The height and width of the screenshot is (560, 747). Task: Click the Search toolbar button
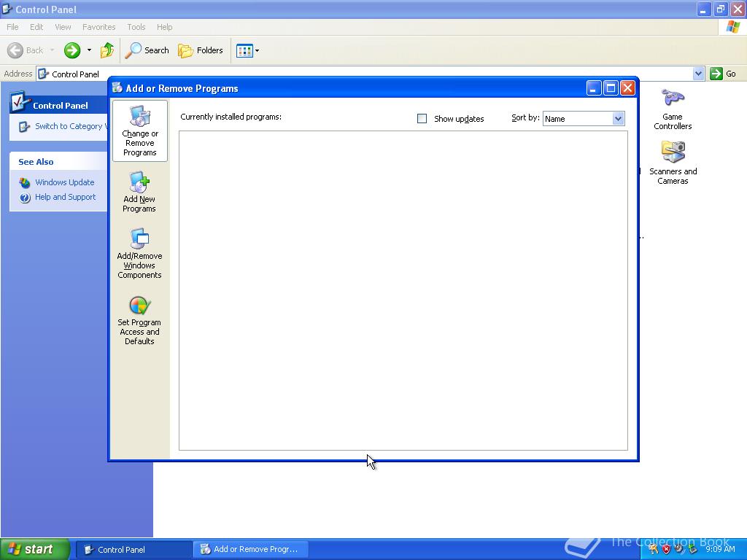(x=147, y=50)
